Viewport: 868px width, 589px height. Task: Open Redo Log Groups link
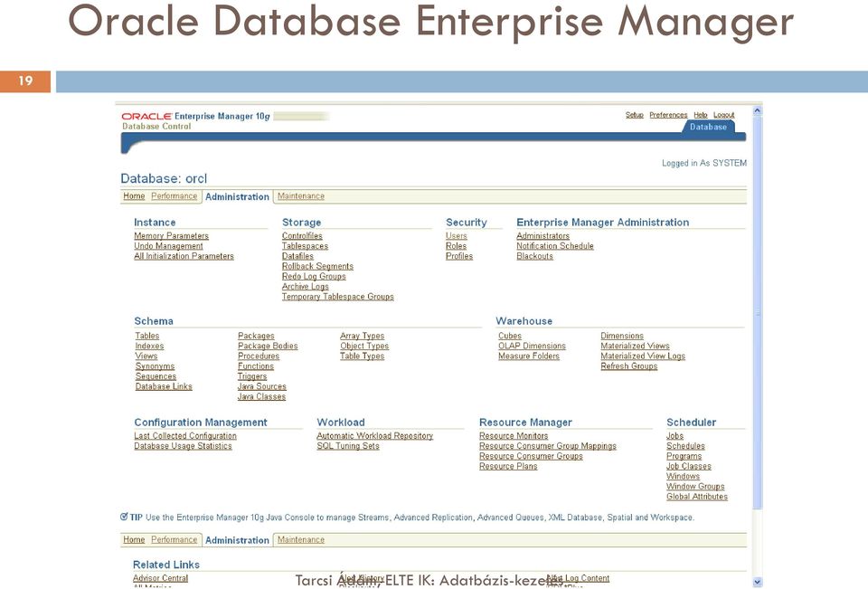pyautogui.click(x=314, y=277)
